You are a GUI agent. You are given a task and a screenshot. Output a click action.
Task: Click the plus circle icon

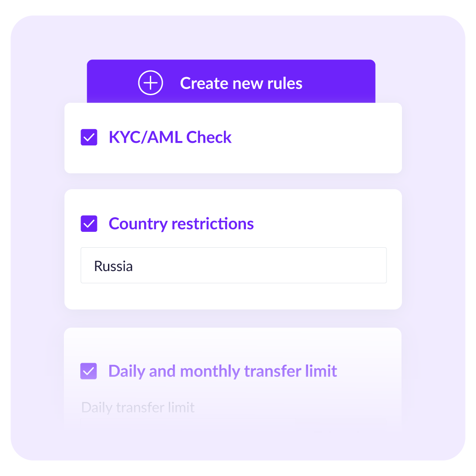pos(151,83)
